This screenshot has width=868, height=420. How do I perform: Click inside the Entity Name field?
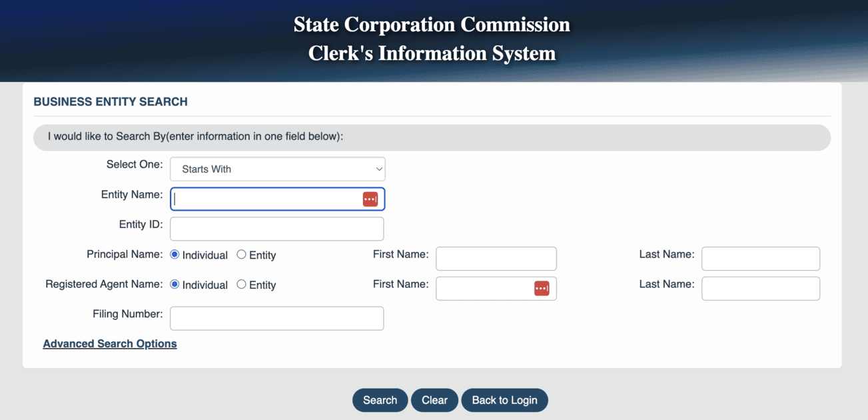click(266, 199)
